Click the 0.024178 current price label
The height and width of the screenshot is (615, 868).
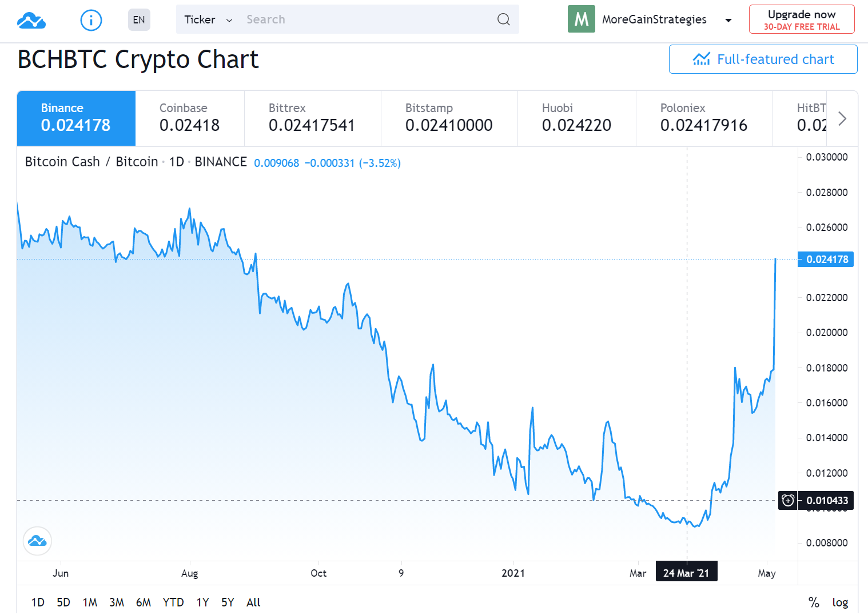(826, 259)
